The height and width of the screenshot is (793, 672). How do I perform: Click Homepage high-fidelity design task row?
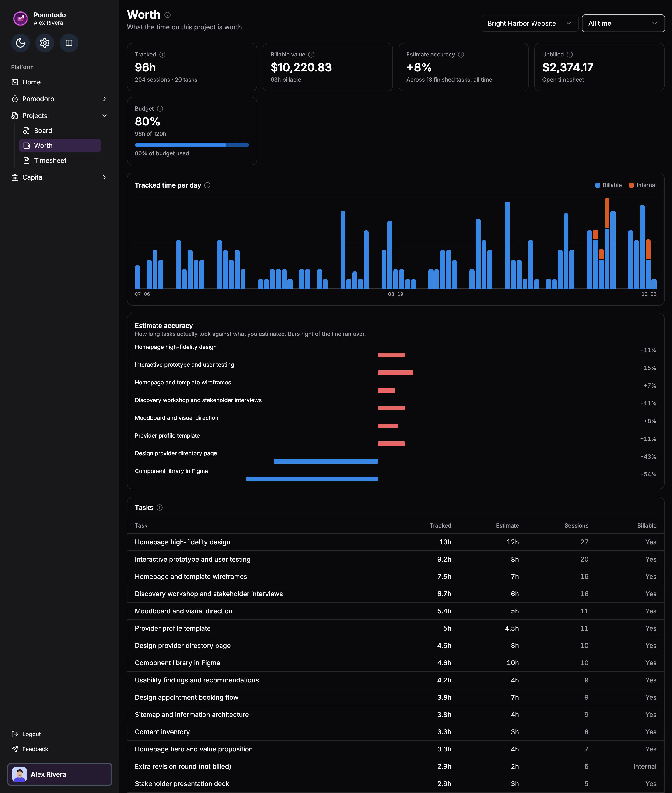(395, 542)
